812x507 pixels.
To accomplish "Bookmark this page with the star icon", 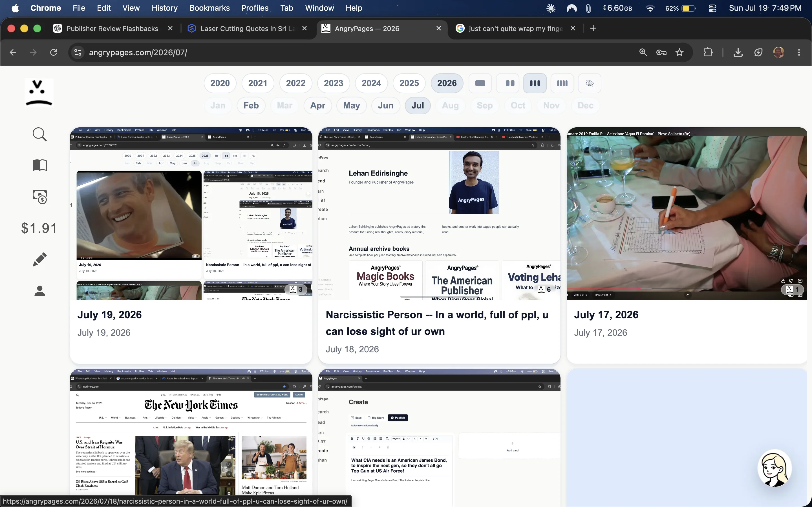I will coord(679,52).
